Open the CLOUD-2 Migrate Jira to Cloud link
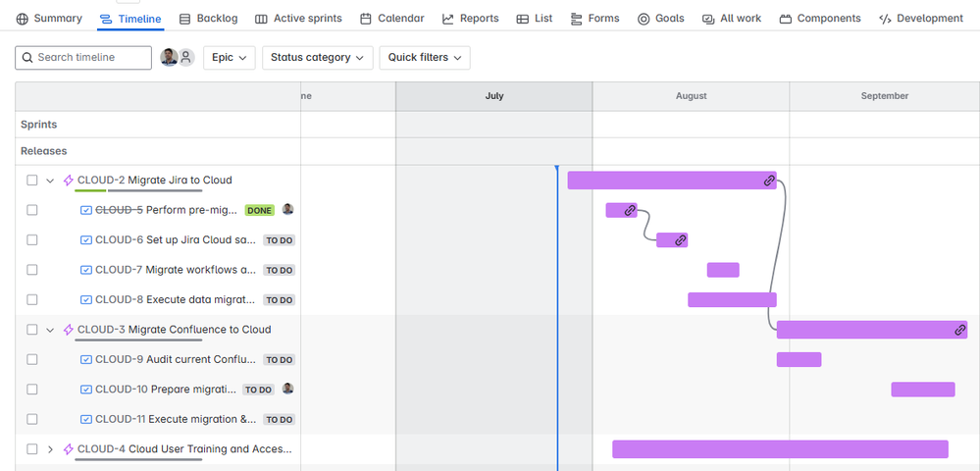This screenshot has width=980, height=471. pos(154,181)
